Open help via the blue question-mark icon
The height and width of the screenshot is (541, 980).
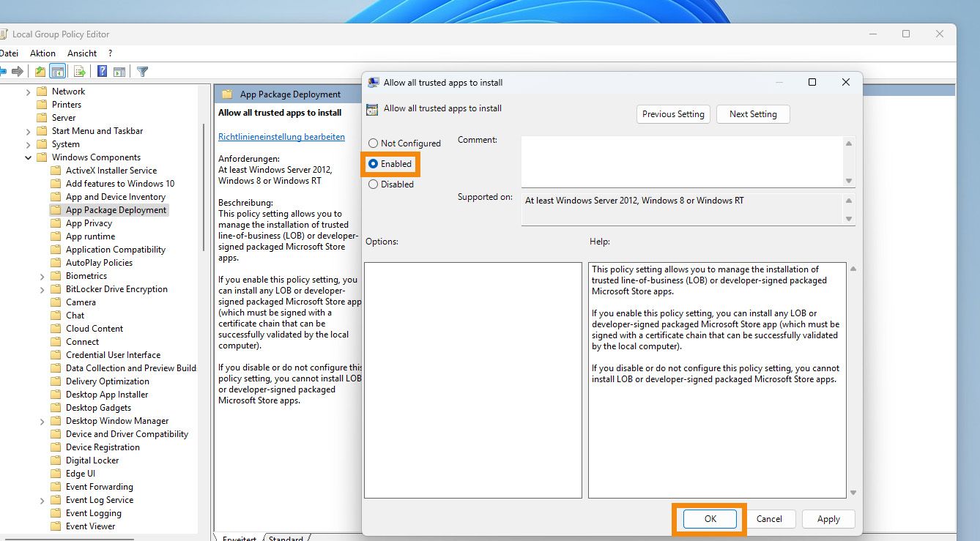tap(103, 72)
